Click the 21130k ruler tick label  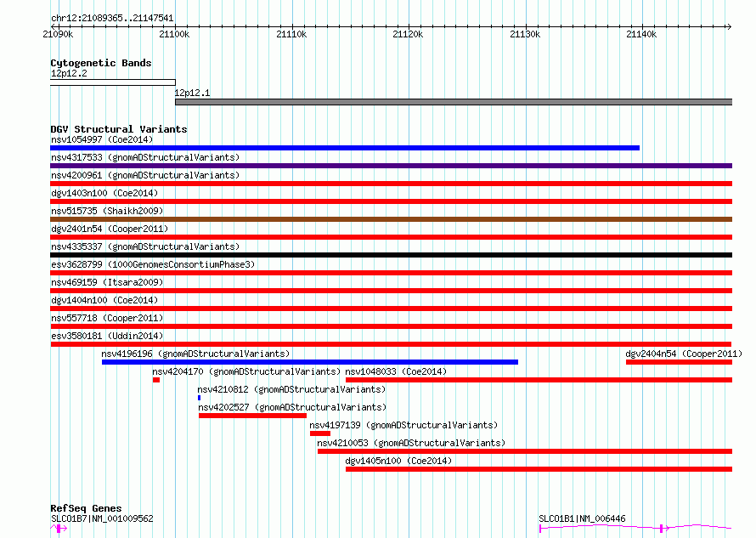525,34
